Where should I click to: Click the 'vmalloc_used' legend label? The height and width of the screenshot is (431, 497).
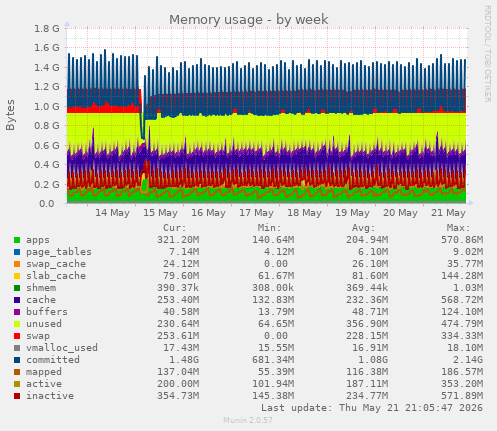coord(62,348)
